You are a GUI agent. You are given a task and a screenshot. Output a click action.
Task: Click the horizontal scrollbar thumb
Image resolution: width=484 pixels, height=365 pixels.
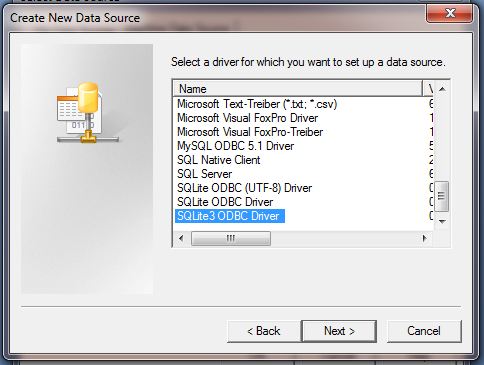click(231, 238)
